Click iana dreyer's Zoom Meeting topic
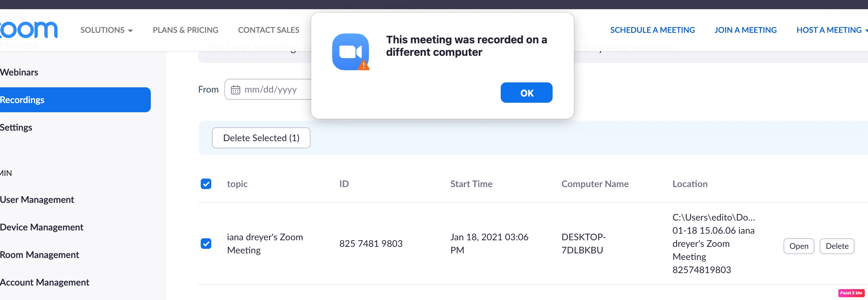Screen dimensions: 868x300 click(265, 244)
